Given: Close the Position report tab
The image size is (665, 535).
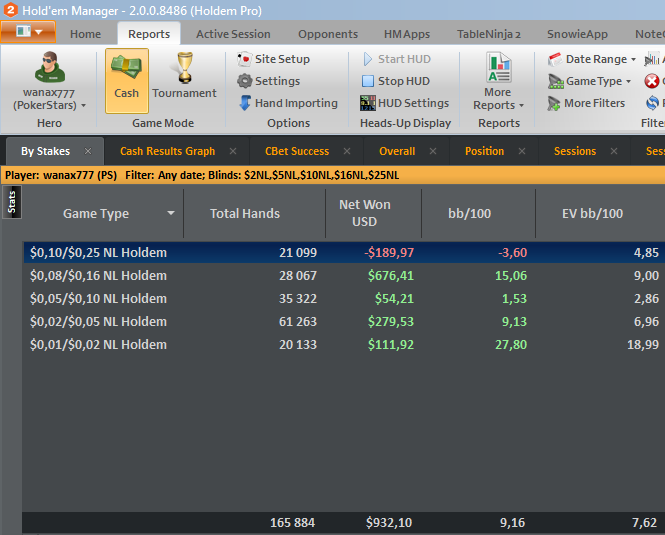Looking at the screenshot, I should 522,151.
